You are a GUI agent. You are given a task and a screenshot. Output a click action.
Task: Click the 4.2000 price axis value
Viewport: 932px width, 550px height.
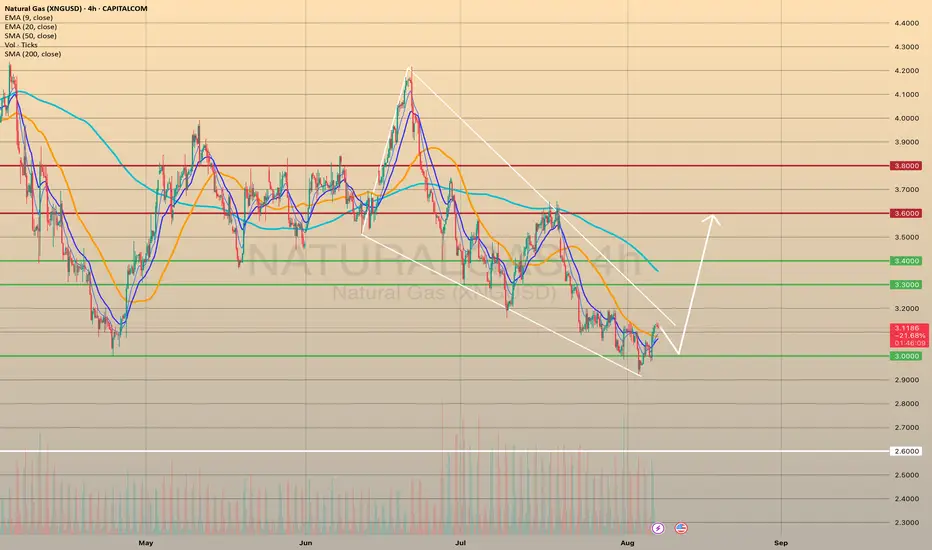pyautogui.click(x=906, y=71)
